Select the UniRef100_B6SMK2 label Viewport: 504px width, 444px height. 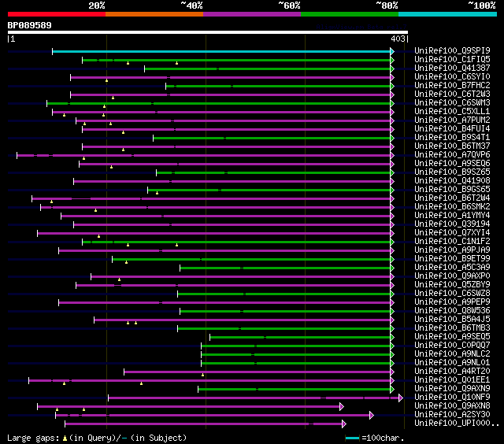452,206
